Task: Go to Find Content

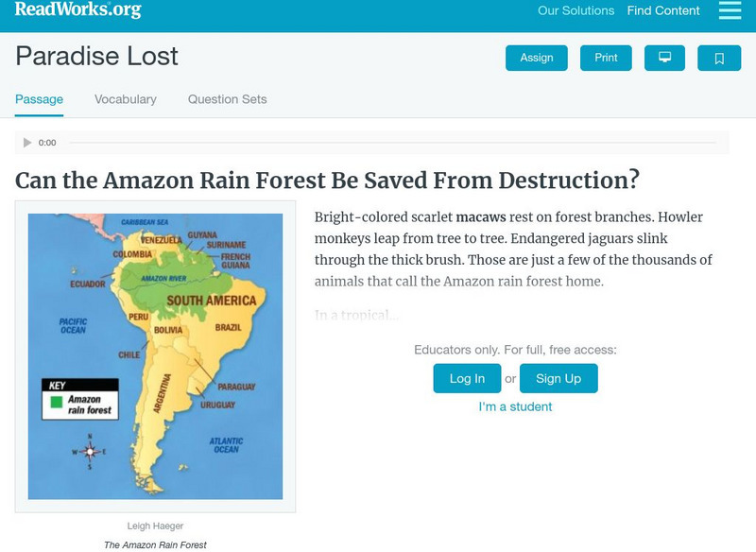Action: click(x=663, y=11)
